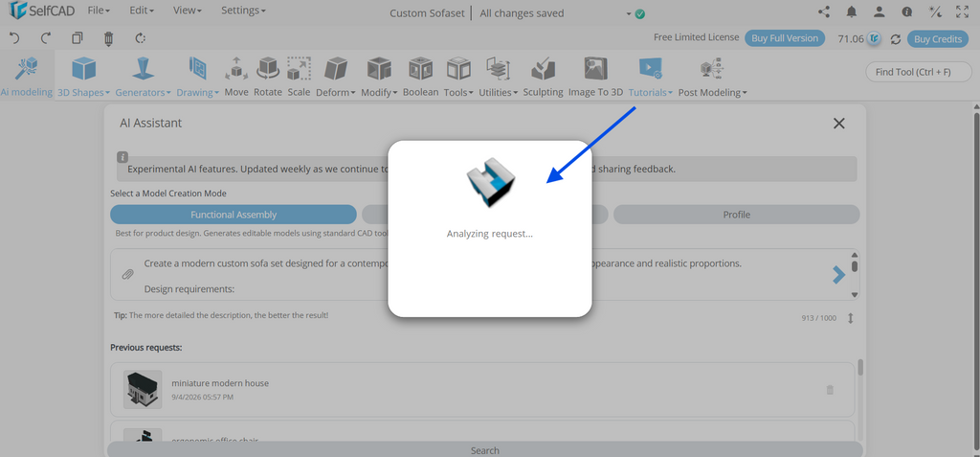Viewport: 980px width, 457px height.
Task: Expand the Utilities dropdown arrow
Action: pyautogui.click(x=516, y=93)
